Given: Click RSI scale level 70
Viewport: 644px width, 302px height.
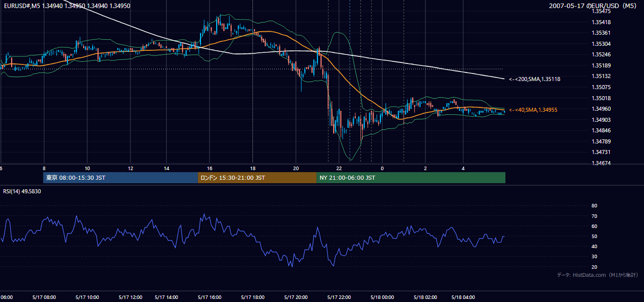Looking at the screenshot, I should 594,216.
